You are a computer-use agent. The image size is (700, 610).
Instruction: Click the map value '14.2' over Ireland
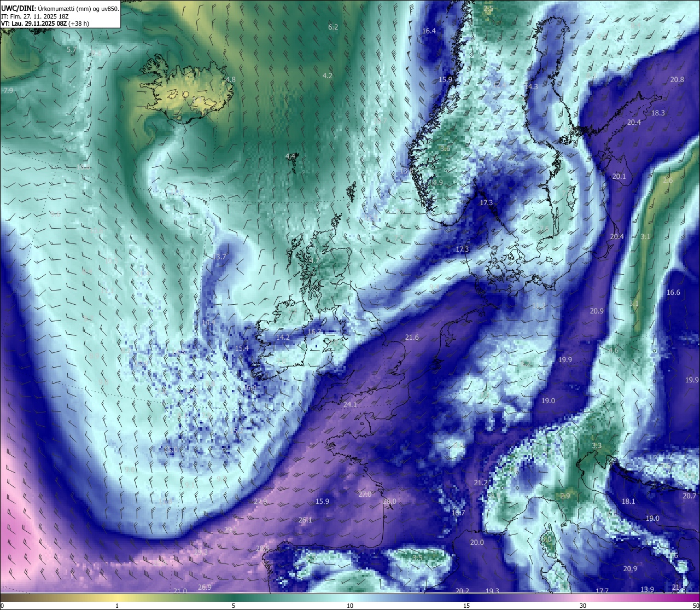pos(283,337)
